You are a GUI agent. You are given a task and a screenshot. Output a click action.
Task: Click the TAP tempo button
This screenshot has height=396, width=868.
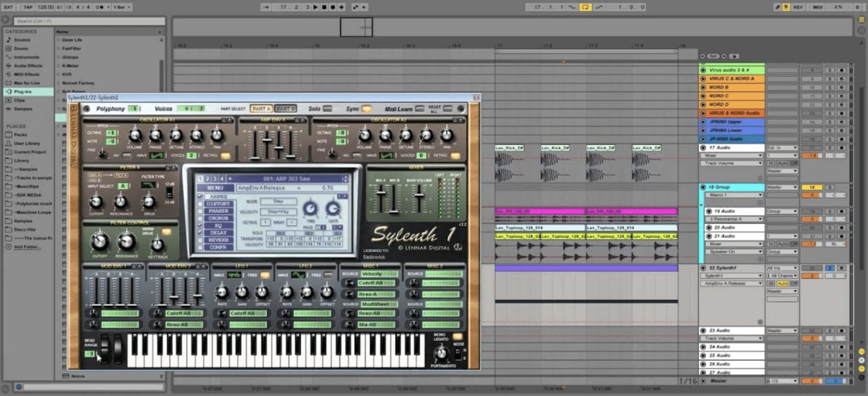28,7
